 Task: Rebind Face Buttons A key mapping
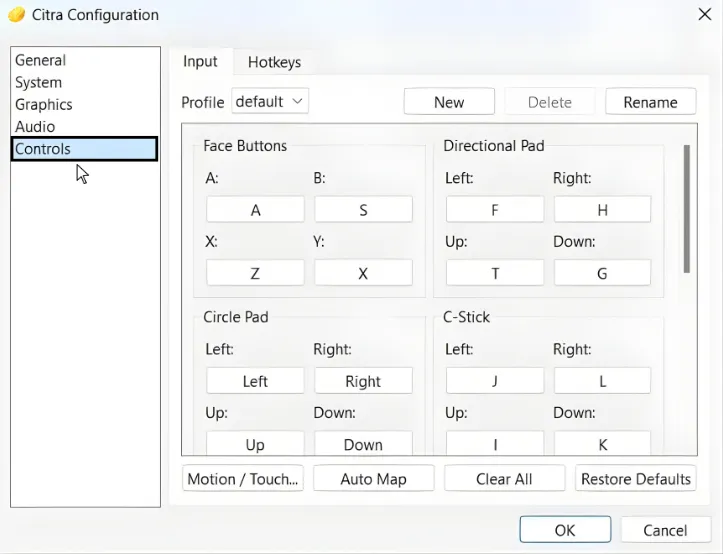tap(255, 210)
